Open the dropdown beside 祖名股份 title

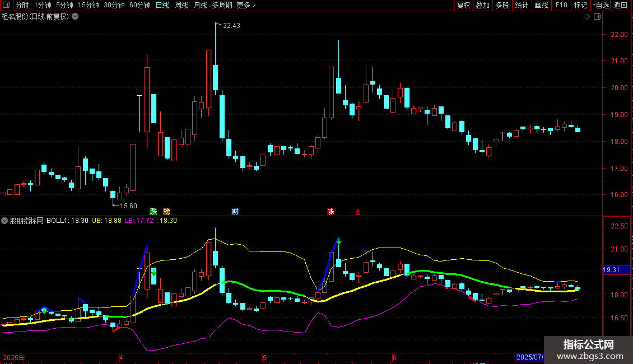(x=75, y=17)
